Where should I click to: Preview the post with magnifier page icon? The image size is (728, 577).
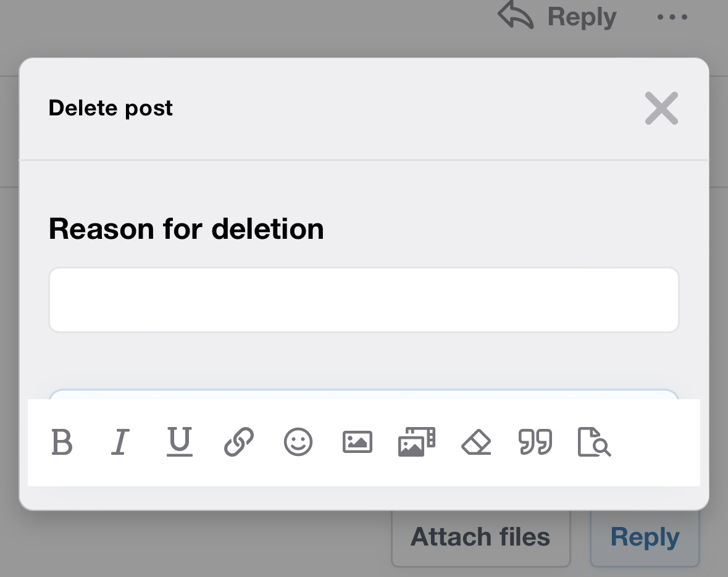coord(594,442)
